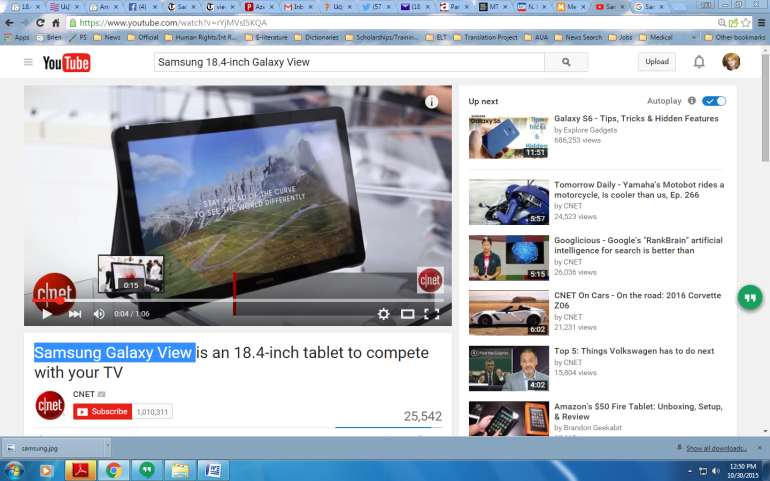
Task: Open the Medical bookmarks folder
Action: (x=656, y=37)
